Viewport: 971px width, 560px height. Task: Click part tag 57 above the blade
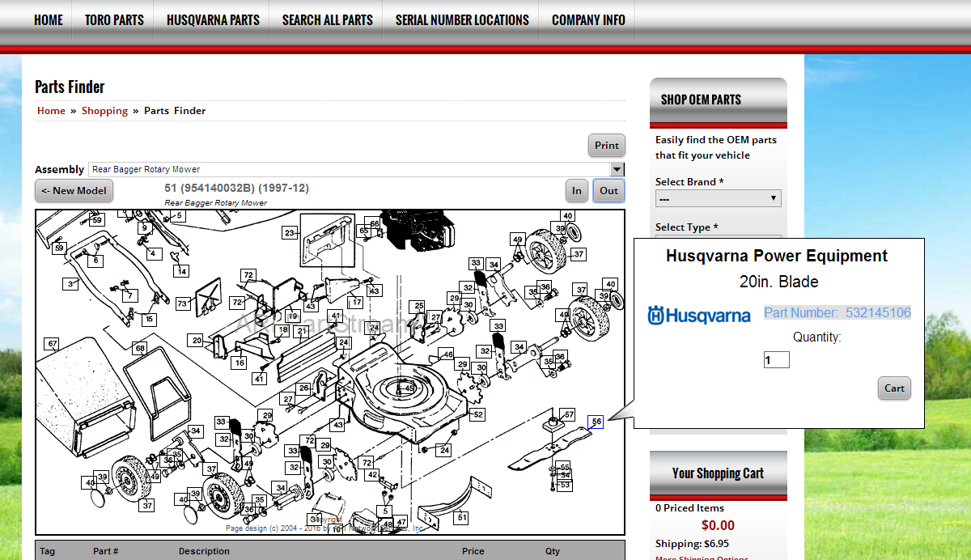click(x=569, y=414)
